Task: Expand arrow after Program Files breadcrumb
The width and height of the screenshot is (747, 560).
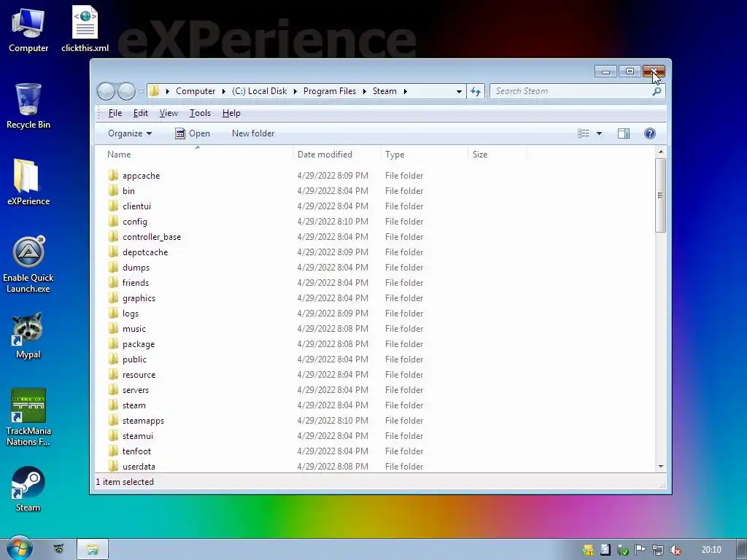Action: [365, 91]
